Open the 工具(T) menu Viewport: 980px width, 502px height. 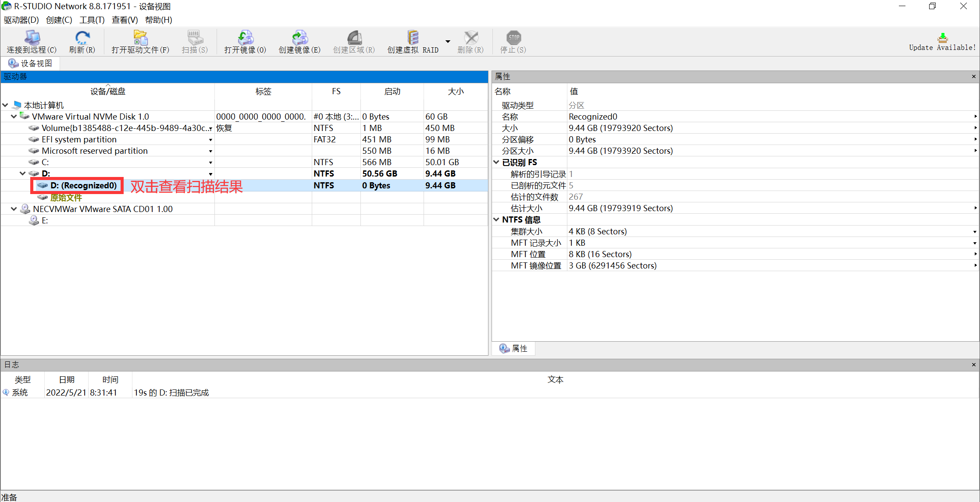(92, 20)
